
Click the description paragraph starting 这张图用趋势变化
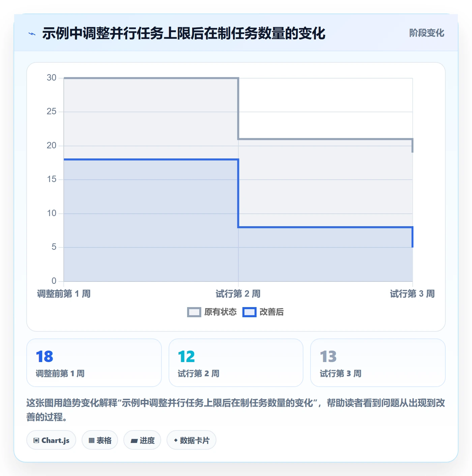tap(236, 410)
